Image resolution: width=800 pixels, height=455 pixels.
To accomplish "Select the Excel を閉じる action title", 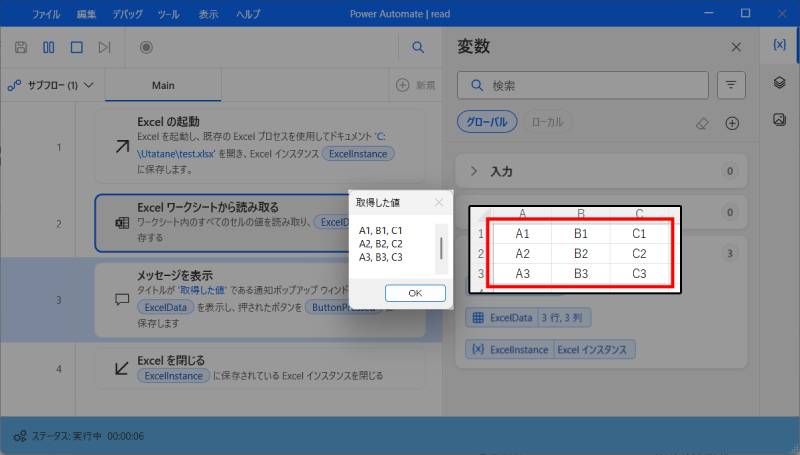I will [x=171, y=361].
